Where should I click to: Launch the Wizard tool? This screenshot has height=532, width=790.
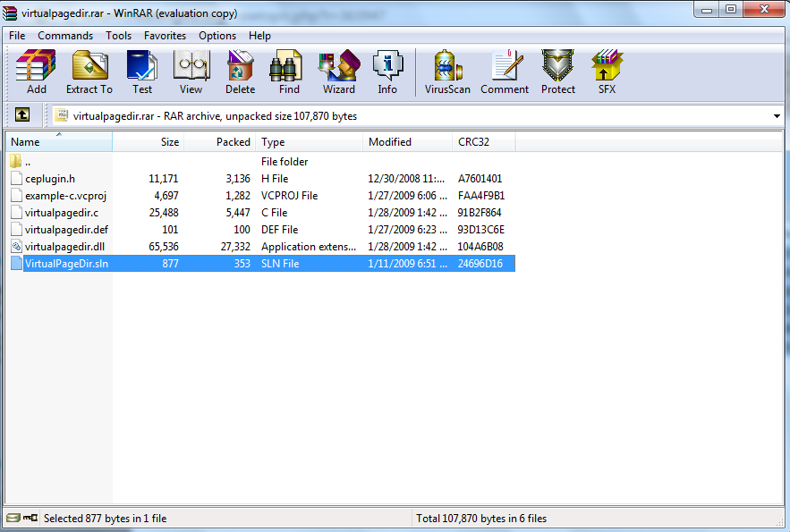(339, 72)
